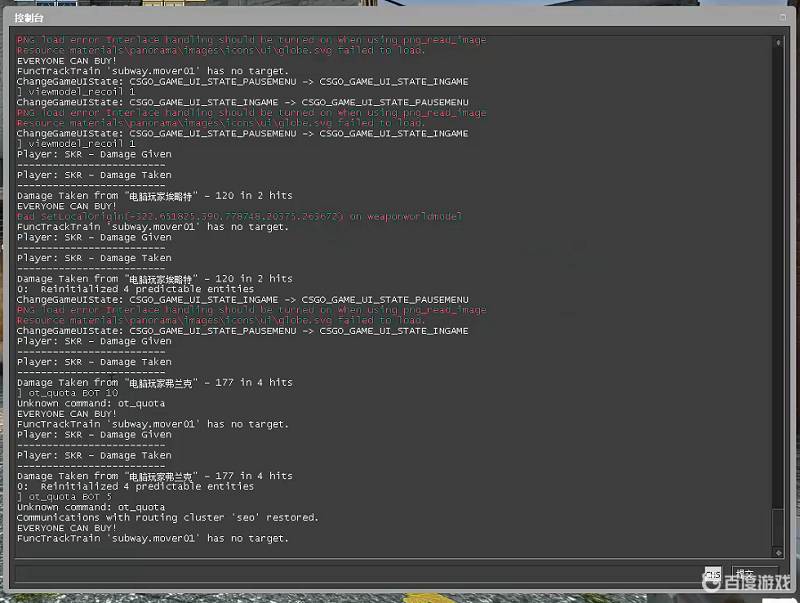Image resolution: width=800 pixels, height=603 pixels.
Task: Click the CHS input method indicator
Action: coord(713,574)
